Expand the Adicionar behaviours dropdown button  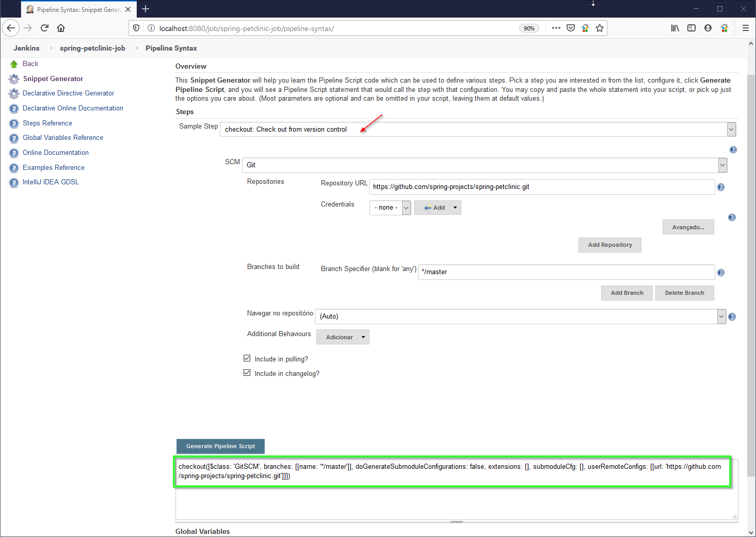tap(343, 337)
